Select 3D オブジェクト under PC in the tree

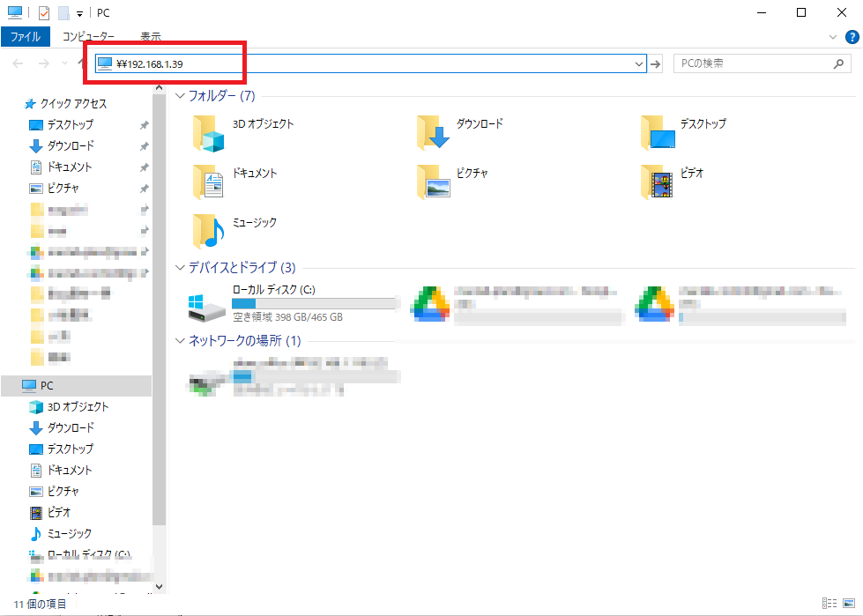pos(69,406)
